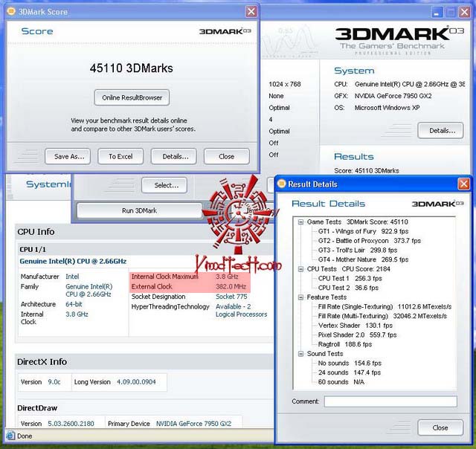476x449 pixels.
Task: Select the 24 sounds result row
Action: 349,372
